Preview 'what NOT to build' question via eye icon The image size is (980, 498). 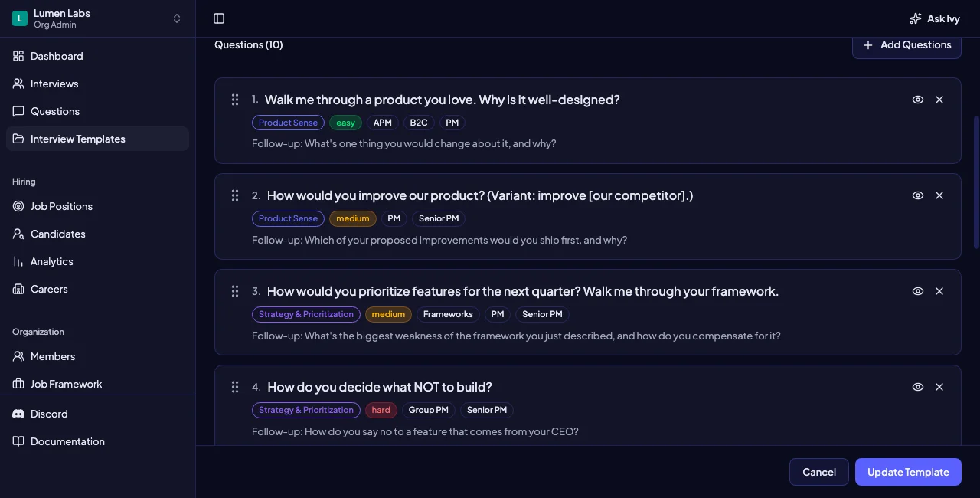click(918, 387)
